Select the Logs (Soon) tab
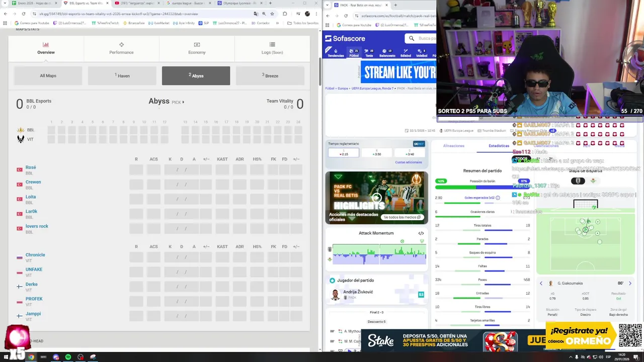 click(x=272, y=49)
